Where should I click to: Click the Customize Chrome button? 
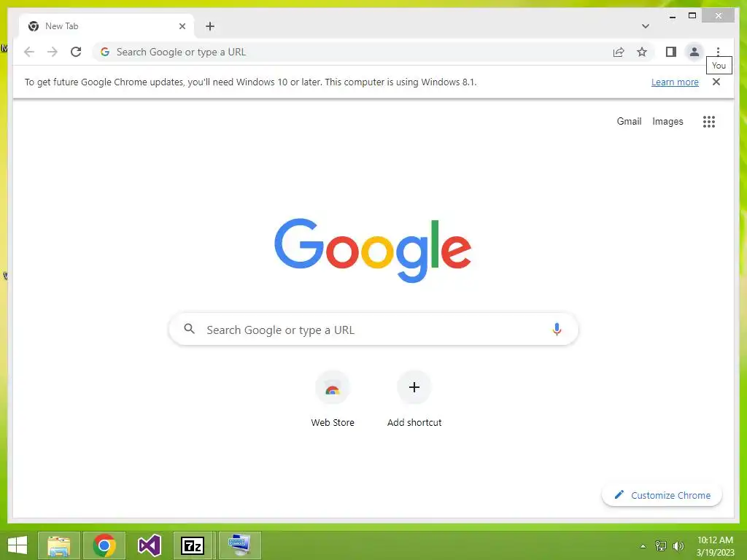click(x=662, y=495)
